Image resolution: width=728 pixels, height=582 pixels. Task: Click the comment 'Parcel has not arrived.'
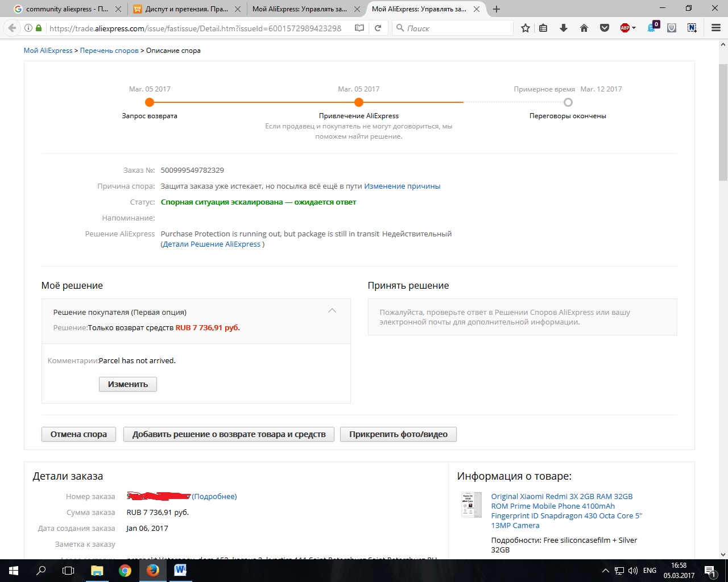click(137, 360)
